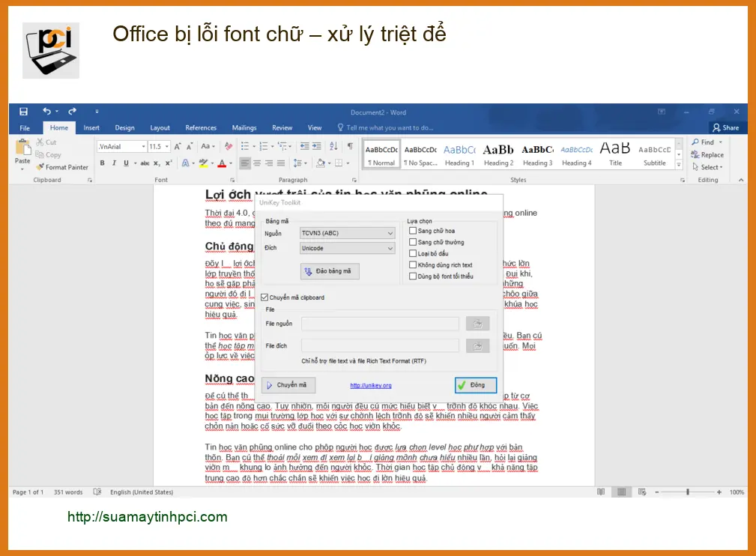Switch to the Mailings tab

click(244, 128)
